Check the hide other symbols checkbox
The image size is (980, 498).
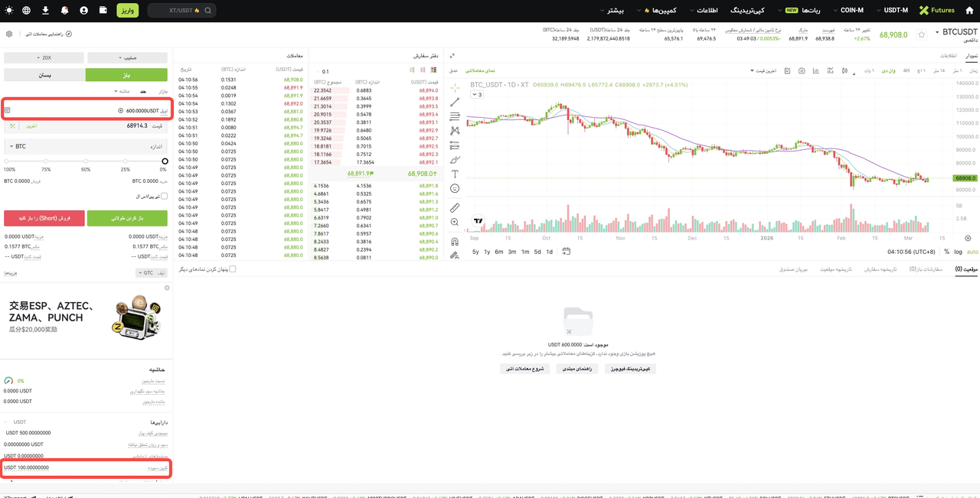coord(233,269)
